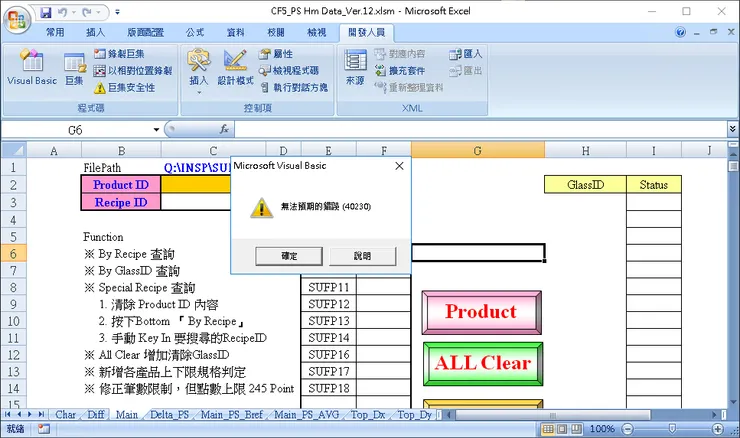Viewport: 740px width, 438px height.
Task: Open the Delta_PS sheet tab
Action: (169, 414)
